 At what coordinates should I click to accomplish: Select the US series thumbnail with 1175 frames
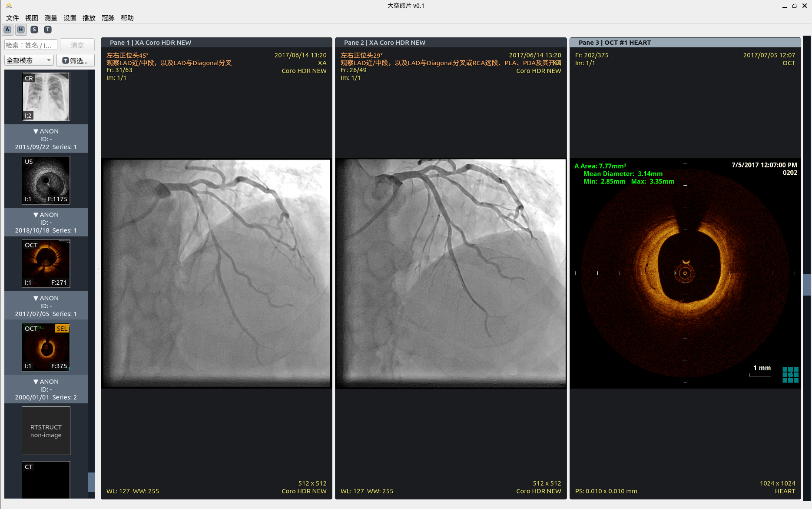coord(46,180)
